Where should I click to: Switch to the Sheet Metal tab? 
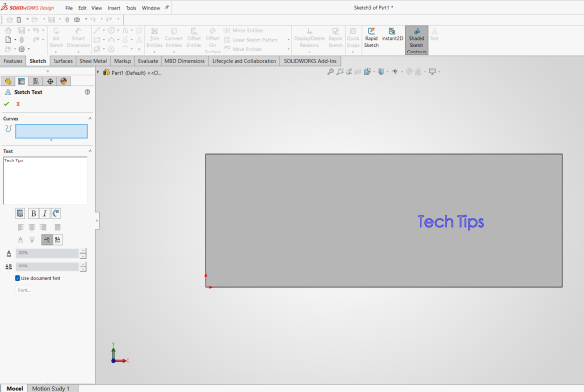click(93, 61)
